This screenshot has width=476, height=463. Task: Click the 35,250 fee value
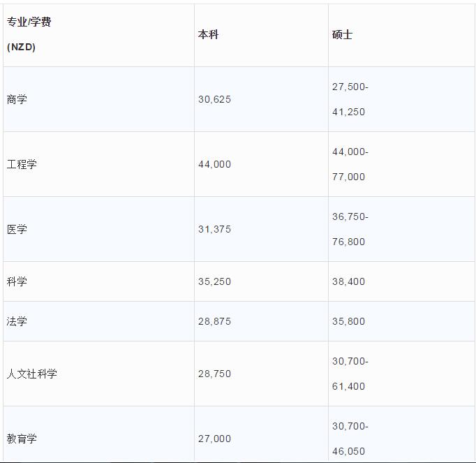click(x=214, y=281)
